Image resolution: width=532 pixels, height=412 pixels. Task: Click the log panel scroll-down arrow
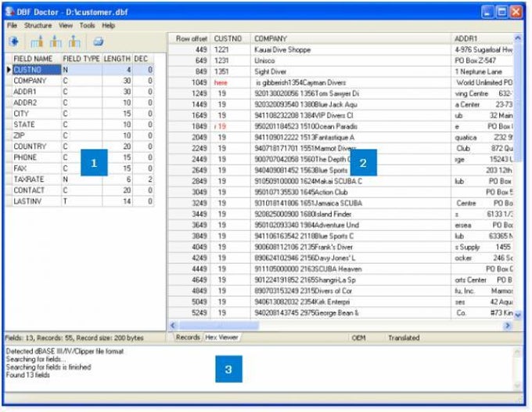pos(517,385)
